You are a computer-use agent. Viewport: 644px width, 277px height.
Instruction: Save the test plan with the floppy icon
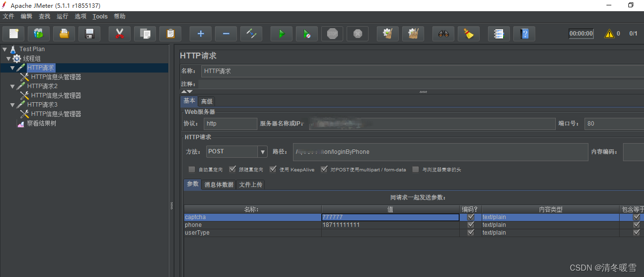pyautogui.click(x=89, y=34)
